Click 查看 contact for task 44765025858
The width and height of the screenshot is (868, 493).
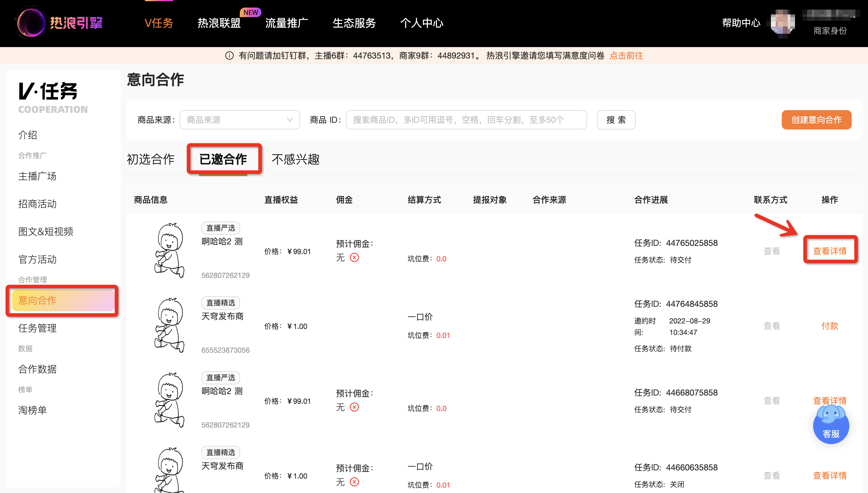pyautogui.click(x=772, y=251)
